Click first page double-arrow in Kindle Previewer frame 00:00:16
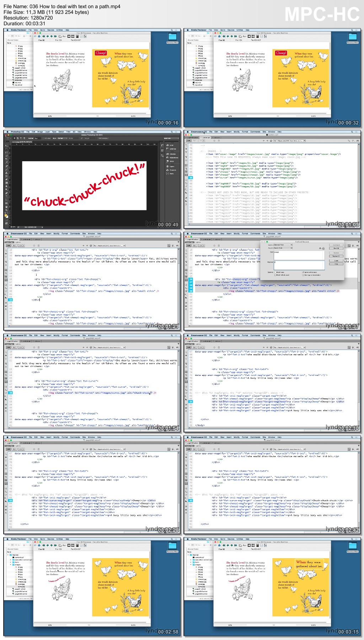This screenshot has width=364, height=640. (x=44, y=36)
